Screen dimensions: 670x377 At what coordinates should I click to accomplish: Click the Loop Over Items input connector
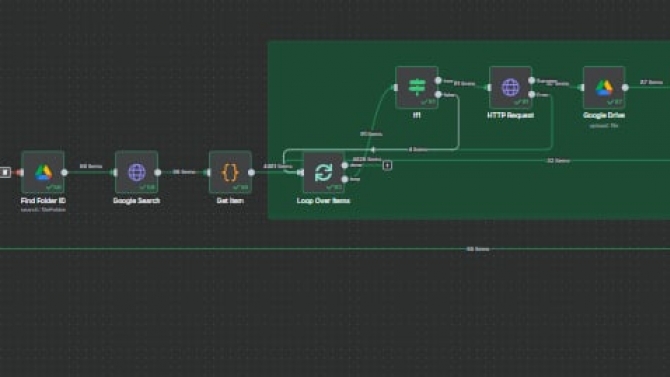coord(301,172)
